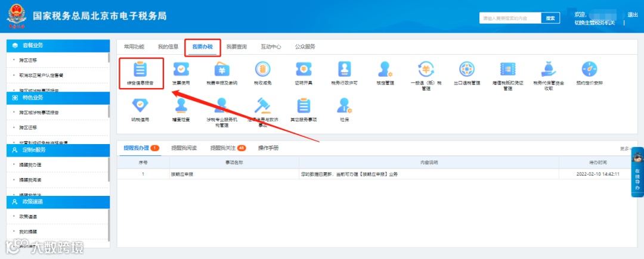Click the 待办时间 column header
Image resolution: width=644 pixels, height=259 pixels.
point(598,163)
